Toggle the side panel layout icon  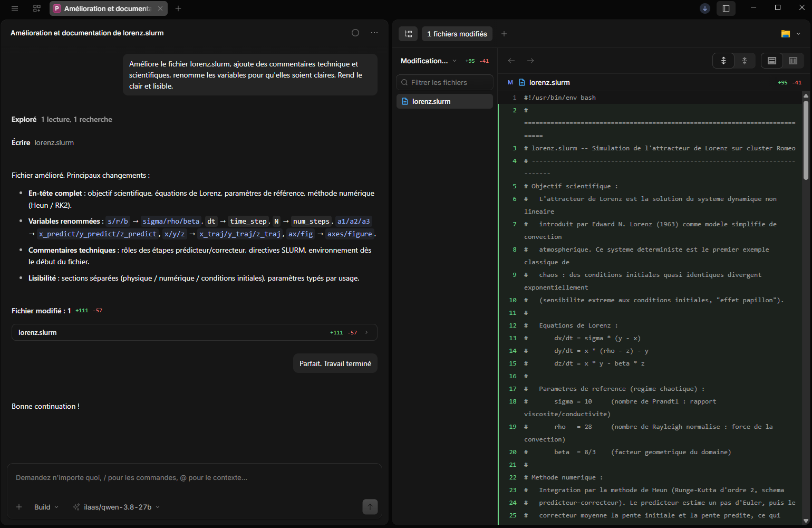coord(726,8)
